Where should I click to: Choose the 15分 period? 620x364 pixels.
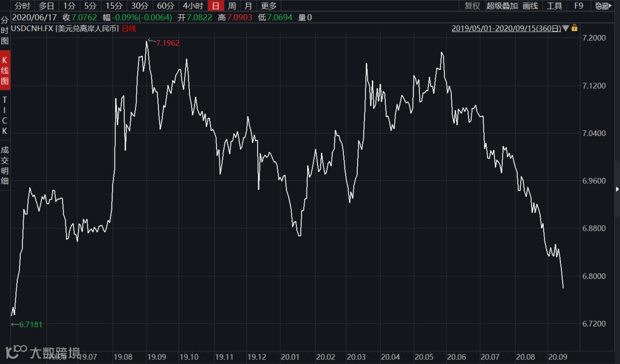(x=114, y=6)
